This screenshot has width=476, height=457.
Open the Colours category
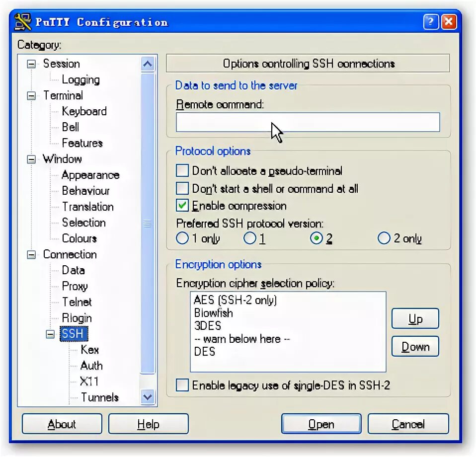79,238
